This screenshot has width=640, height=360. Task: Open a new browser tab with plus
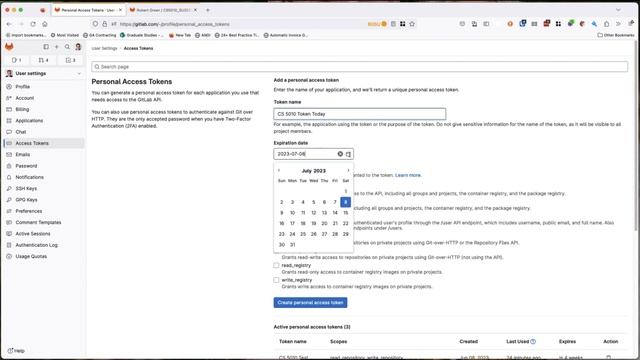(x=208, y=10)
